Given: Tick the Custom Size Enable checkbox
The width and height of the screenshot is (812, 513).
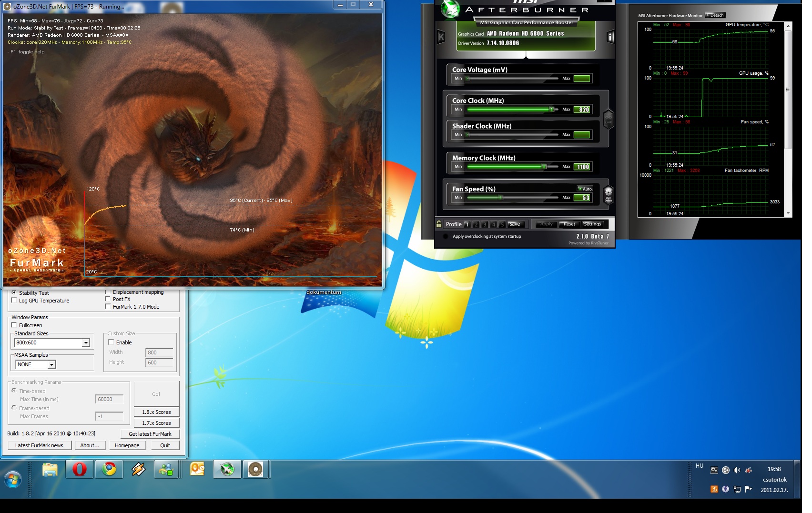Looking at the screenshot, I should (111, 342).
